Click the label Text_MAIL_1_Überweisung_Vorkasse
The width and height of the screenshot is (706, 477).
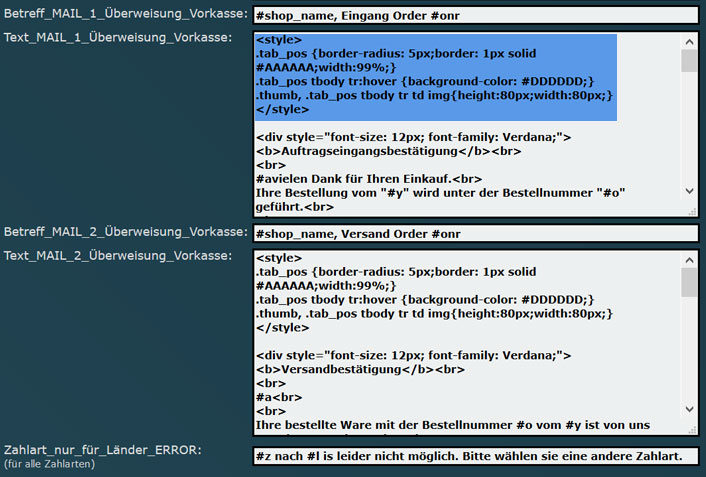coord(118,37)
